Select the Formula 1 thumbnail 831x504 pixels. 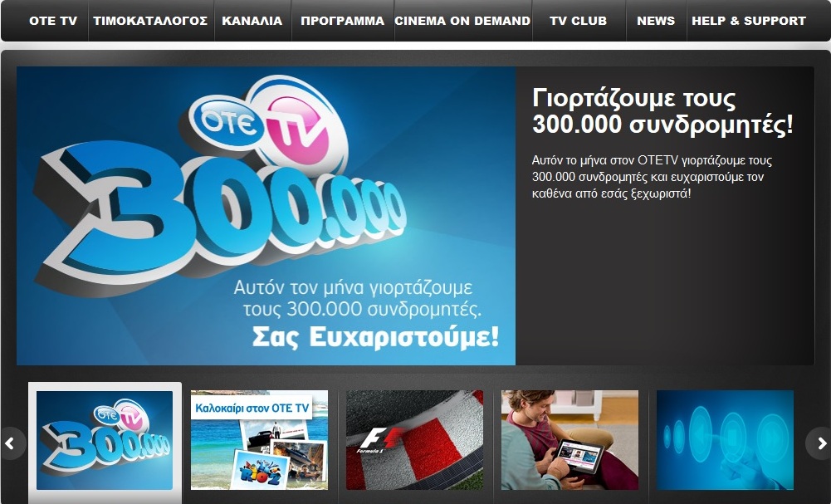click(x=415, y=440)
